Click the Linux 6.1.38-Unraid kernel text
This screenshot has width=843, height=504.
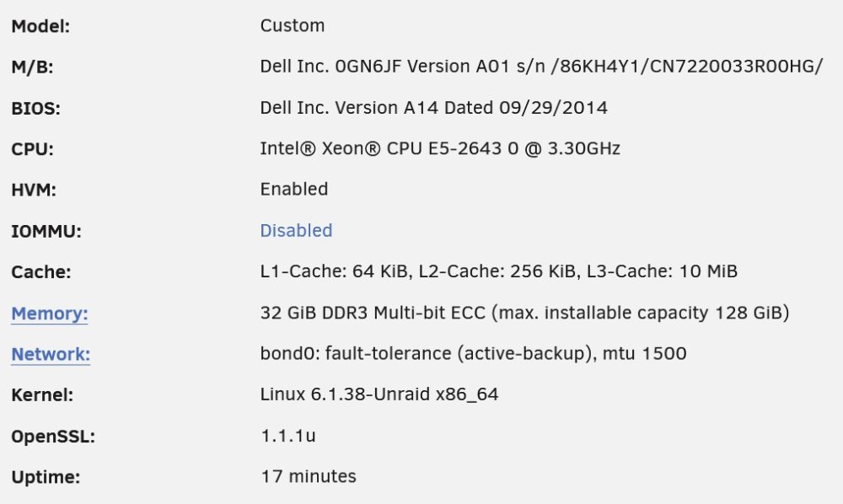(379, 395)
